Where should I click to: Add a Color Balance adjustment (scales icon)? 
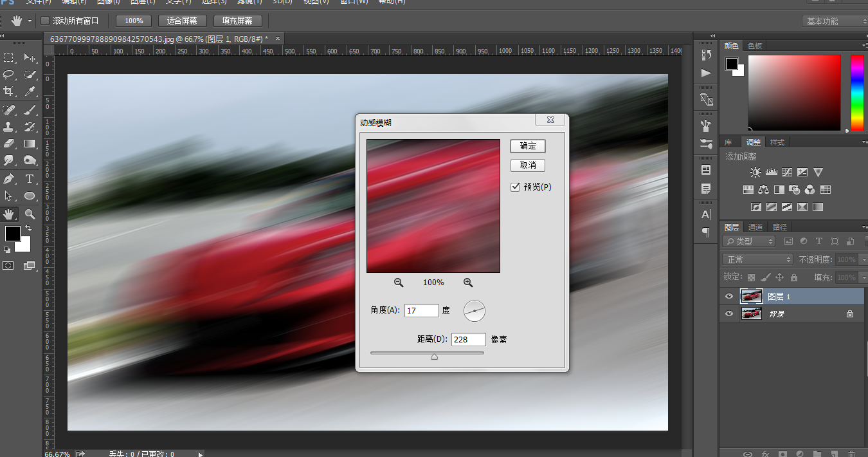(764, 190)
